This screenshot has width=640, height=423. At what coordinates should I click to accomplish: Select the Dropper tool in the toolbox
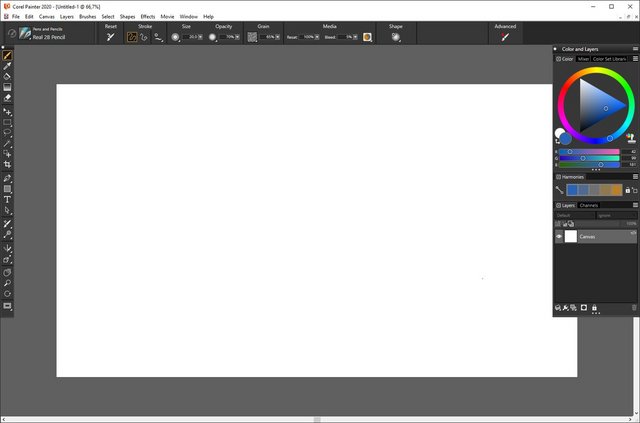pos(7,66)
